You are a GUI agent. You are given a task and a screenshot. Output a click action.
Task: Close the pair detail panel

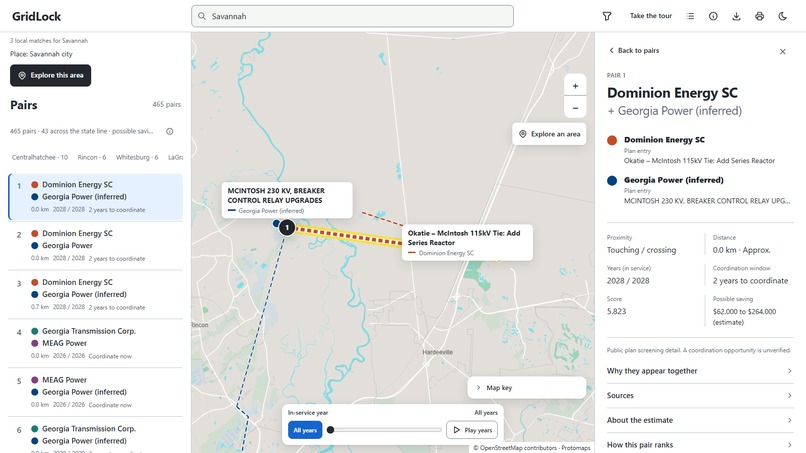pyautogui.click(x=782, y=51)
